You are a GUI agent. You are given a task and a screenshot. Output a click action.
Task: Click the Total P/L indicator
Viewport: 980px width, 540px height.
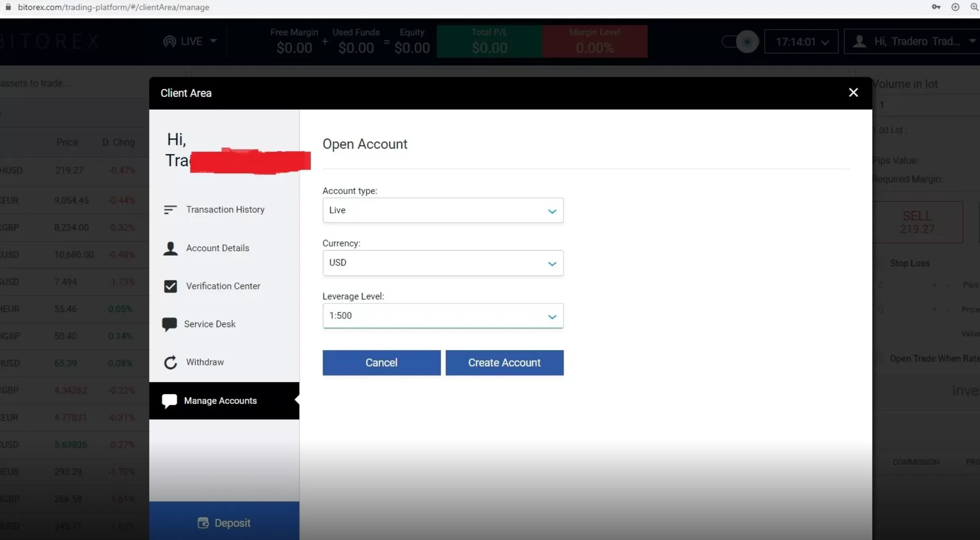point(489,41)
